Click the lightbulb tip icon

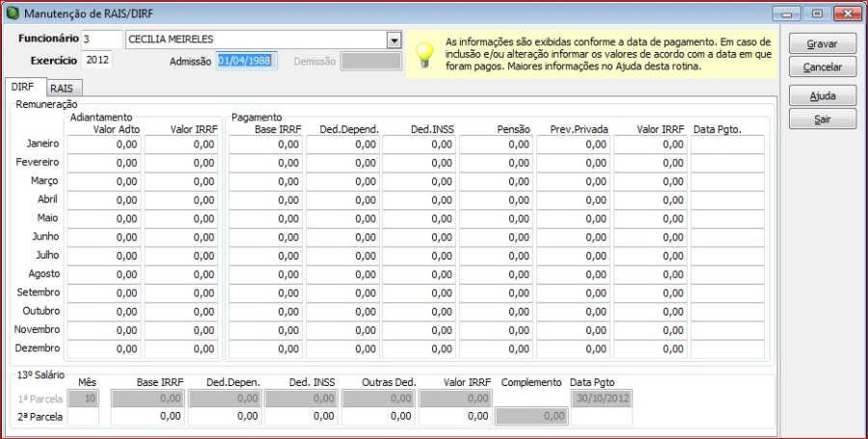tap(424, 55)
